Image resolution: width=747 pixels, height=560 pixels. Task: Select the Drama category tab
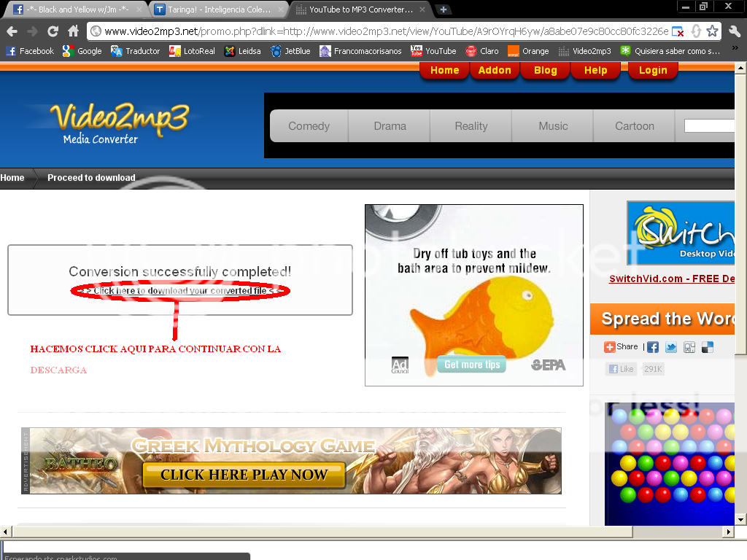pos(390,126)
